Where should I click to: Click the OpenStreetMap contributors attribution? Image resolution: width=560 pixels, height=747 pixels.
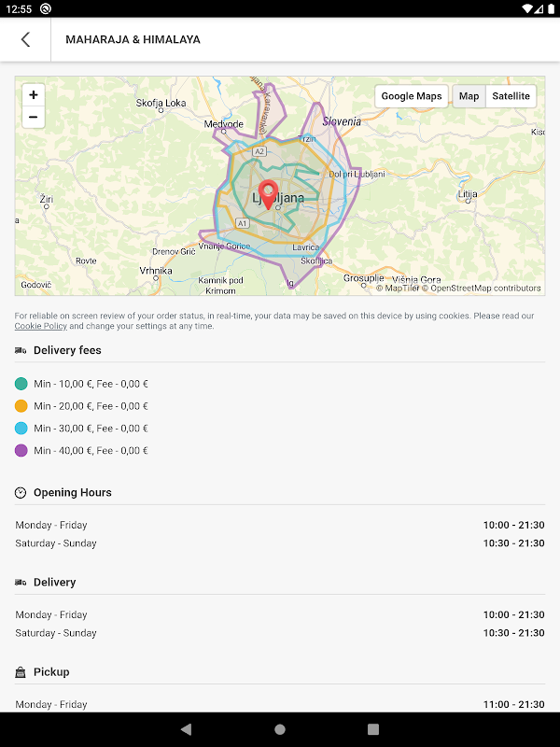point(481,289)
